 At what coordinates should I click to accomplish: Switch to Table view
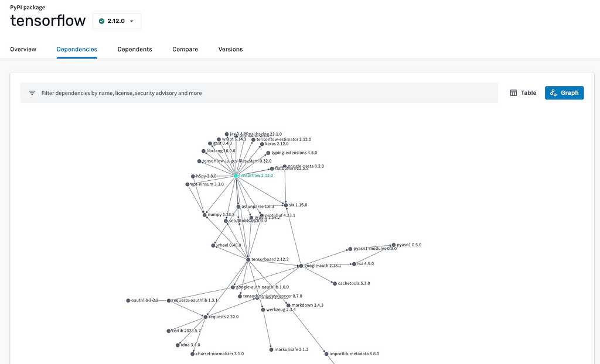tap(523, 93)
